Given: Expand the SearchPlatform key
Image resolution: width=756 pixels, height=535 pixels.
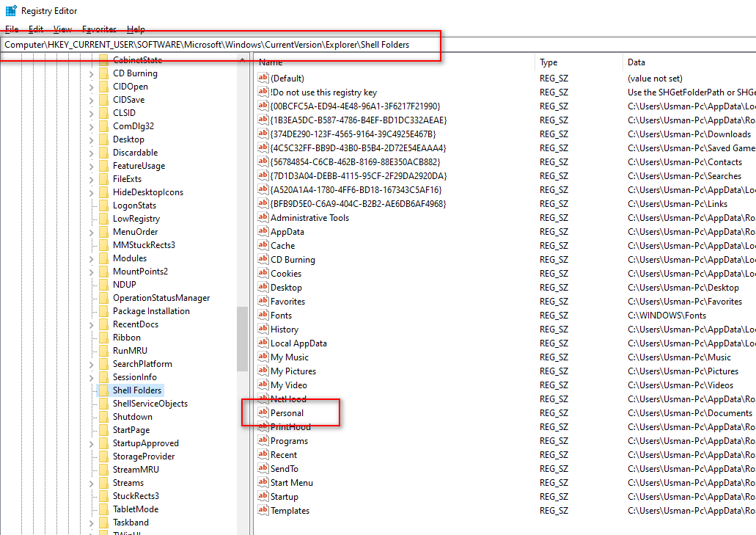Looking at the screenshot, I should [92, 365].
